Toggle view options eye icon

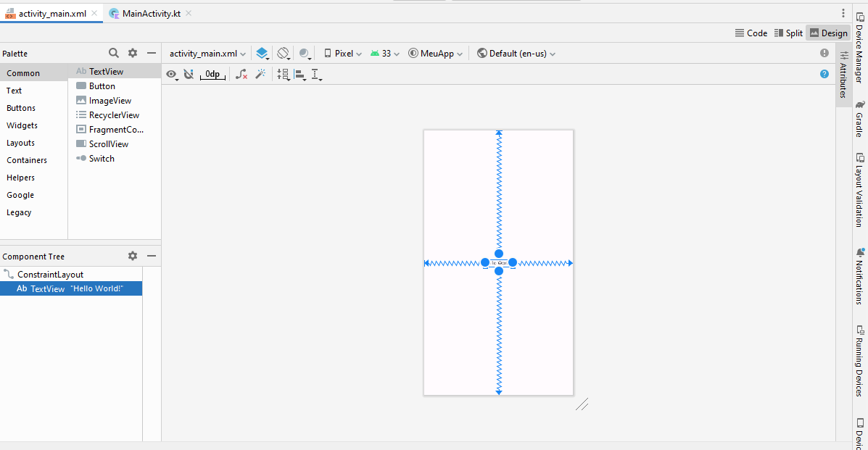(171, 74)
